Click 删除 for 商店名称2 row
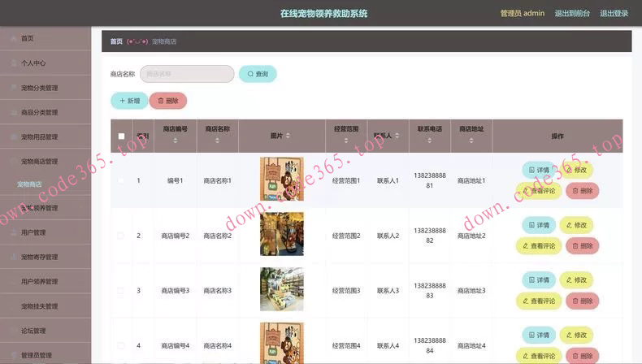 pyautogui.click(x=582, y=246)
